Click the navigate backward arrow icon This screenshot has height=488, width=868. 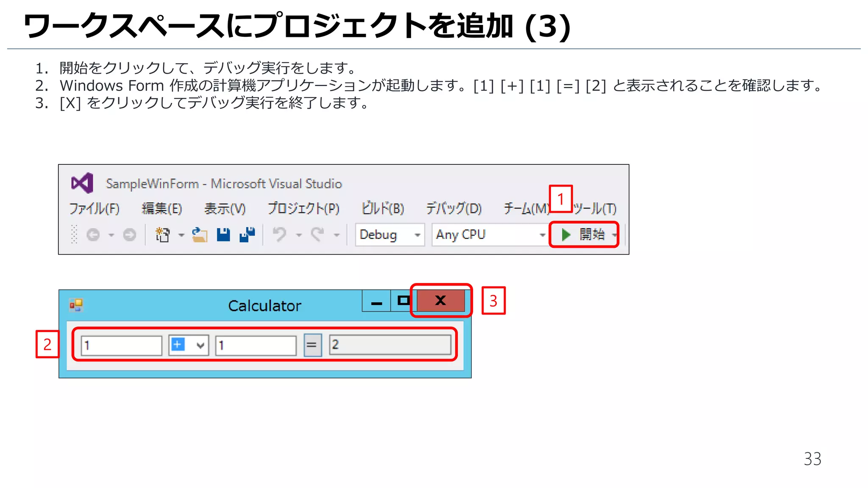coord(93,234)
